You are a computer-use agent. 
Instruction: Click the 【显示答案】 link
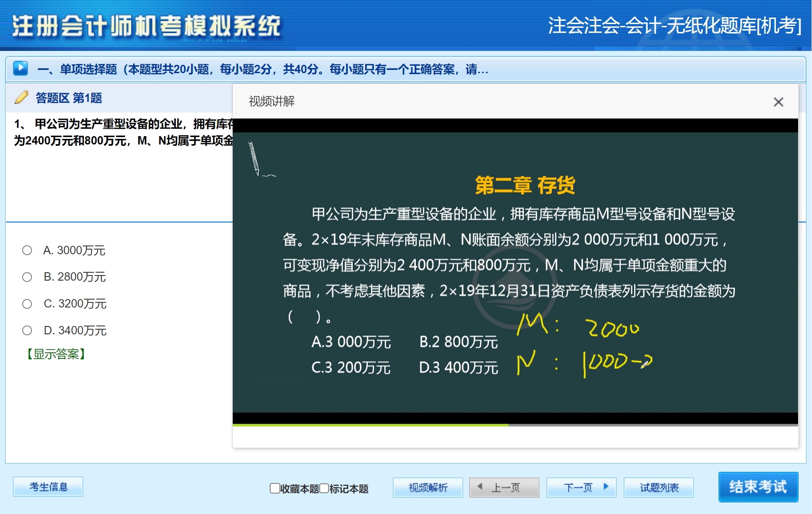[x=56, y=354]
